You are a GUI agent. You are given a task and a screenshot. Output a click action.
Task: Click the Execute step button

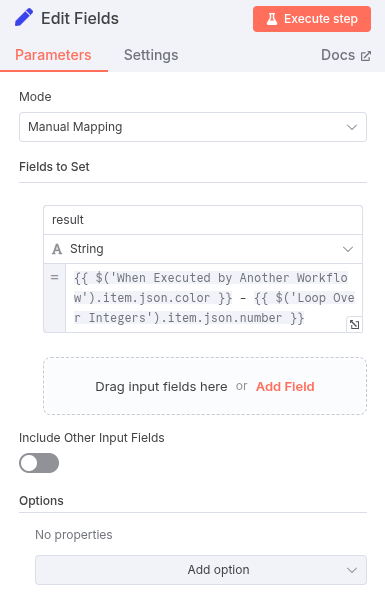(312, 19)
